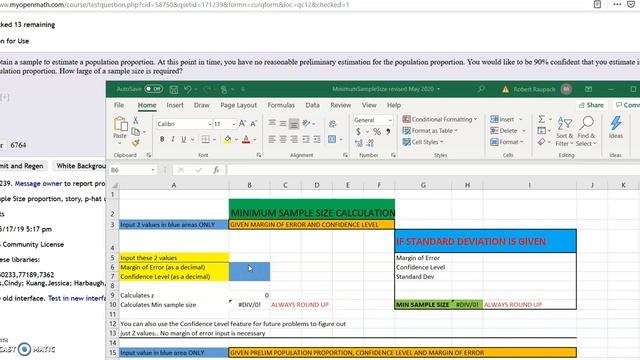Viewport: 640px width, 360px height.
Task: Open the Format cells menu
Action: point(506,142)
